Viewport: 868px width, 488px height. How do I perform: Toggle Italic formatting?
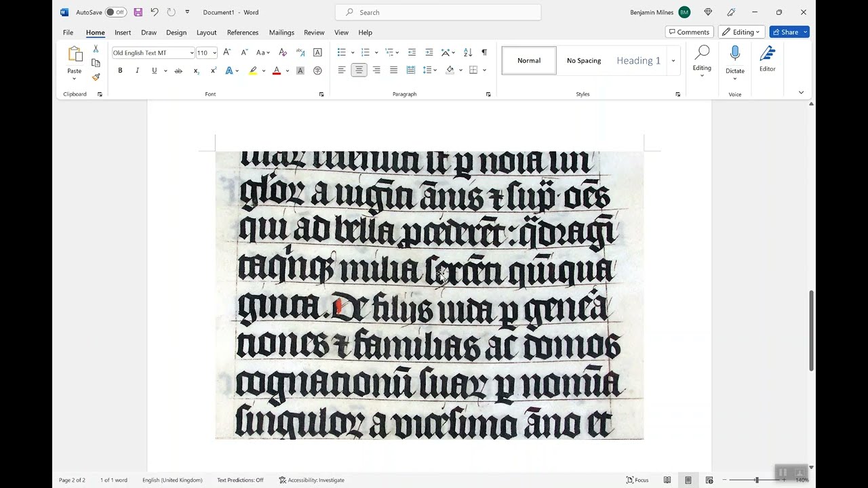tap(137, 70)
